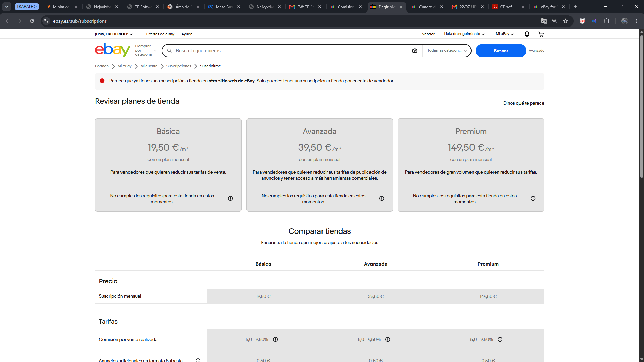
Task: Open the Avanzado search link
Action: 536,51
